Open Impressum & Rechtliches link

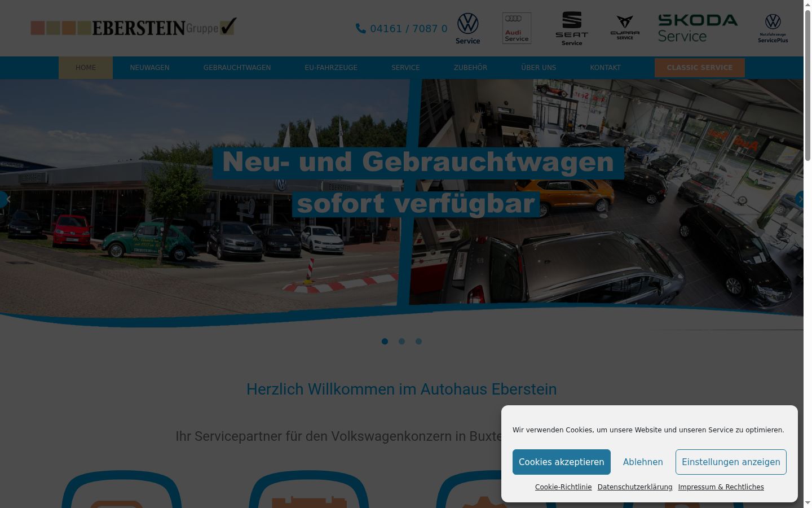[721, 487]
